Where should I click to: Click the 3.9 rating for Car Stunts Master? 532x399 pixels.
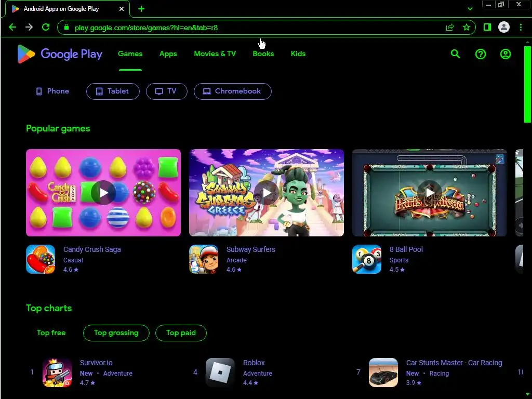click(414, 383)
